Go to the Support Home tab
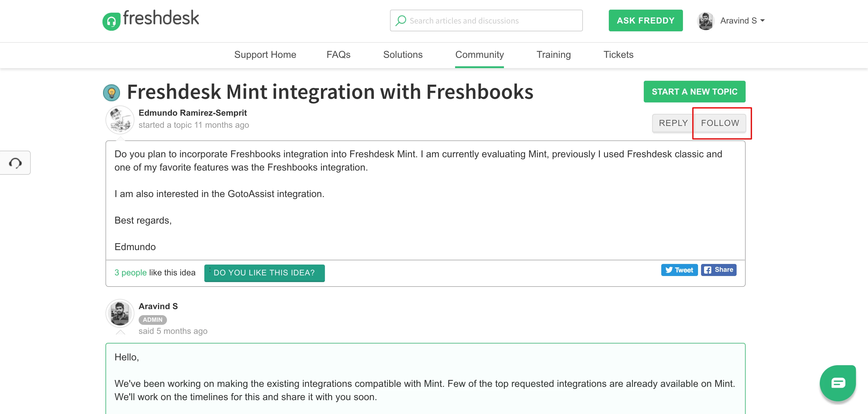The image size is (868, 414). tap(265, 55)
